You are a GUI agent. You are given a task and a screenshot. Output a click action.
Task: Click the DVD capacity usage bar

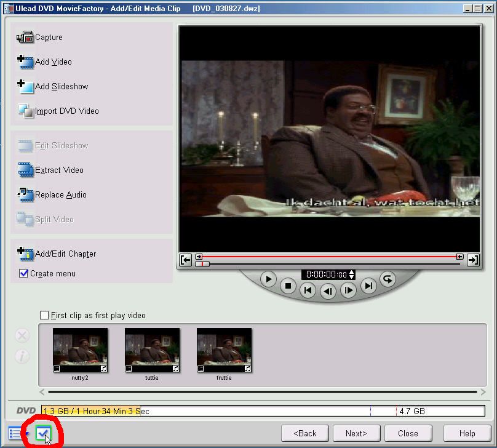point(263,411)
